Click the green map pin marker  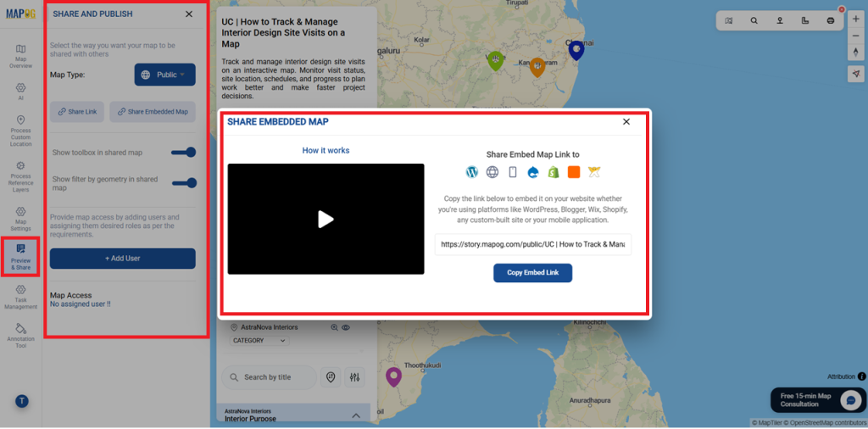[495, 60]
